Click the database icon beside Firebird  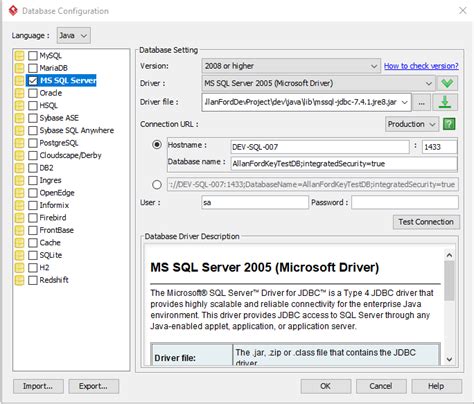19,218
